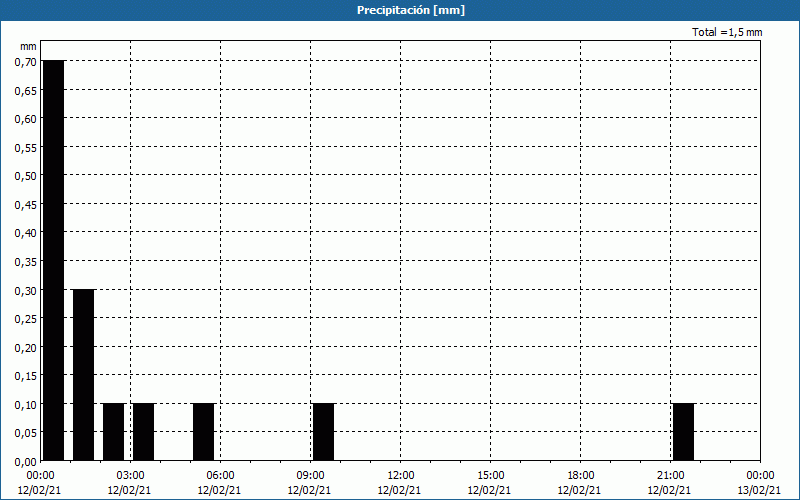The height and width of the screenshot is (500, 800).
Task: Click the 06:00 time axis label
Action: (x=220, y=476)
